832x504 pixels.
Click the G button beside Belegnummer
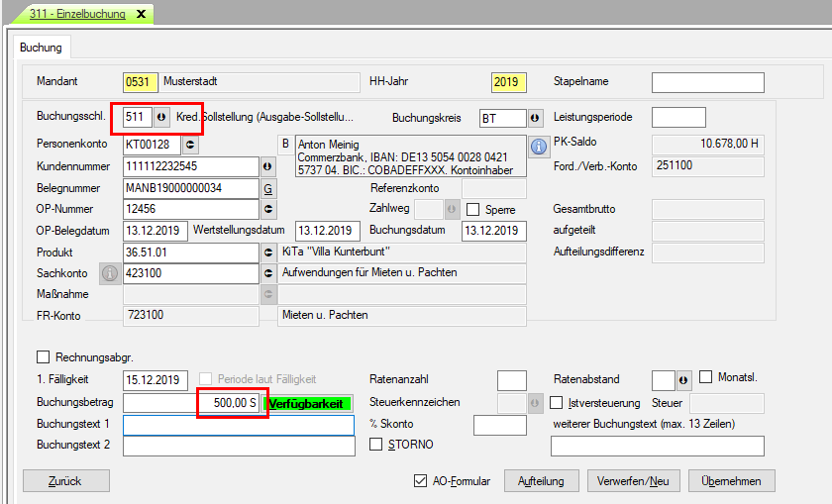click(267, 187)
